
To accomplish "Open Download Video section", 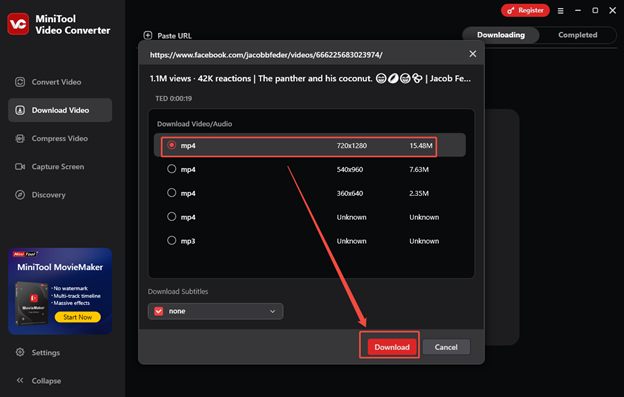I will click(60, 110).
